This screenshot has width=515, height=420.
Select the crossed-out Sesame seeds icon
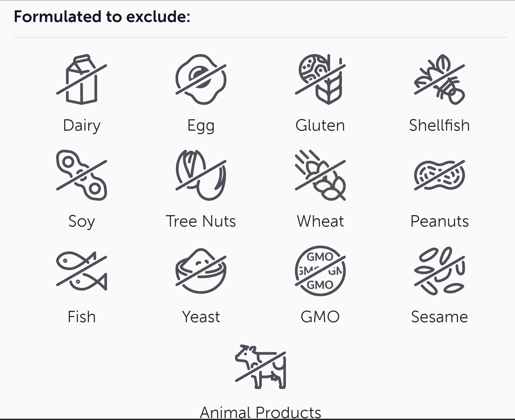439,271
